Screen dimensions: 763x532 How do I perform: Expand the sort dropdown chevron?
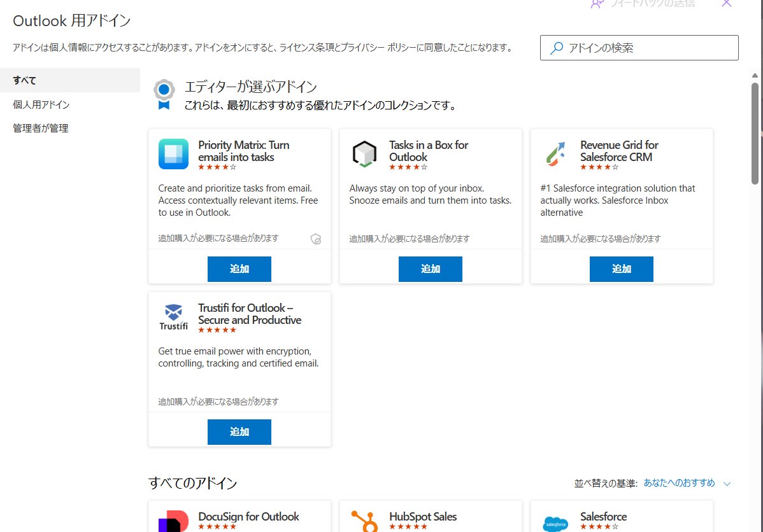(x=727, y=484)
